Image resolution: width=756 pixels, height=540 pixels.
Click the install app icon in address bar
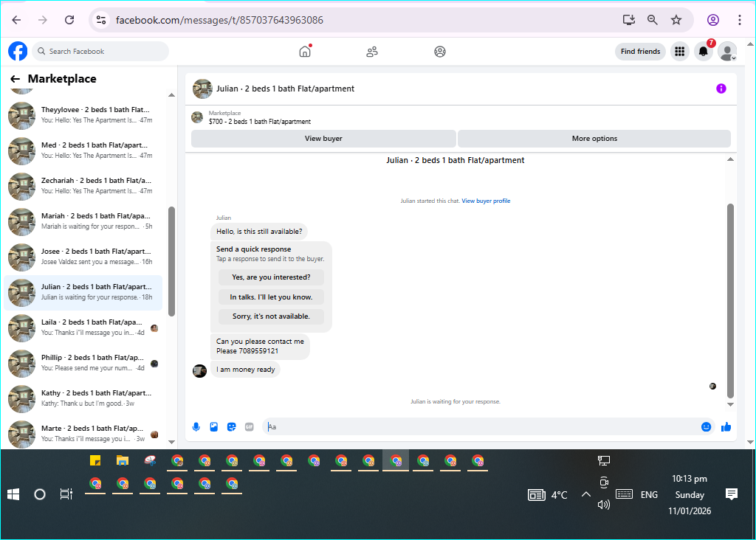pos(629,20)
